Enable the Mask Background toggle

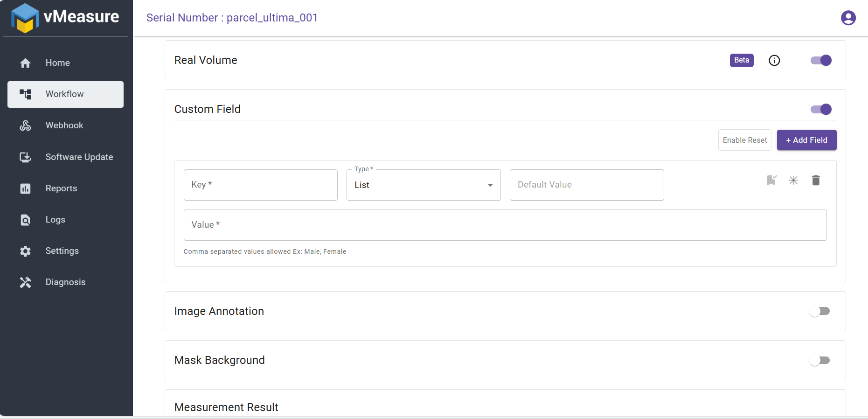pyautogui.click(x=819, y=360)
